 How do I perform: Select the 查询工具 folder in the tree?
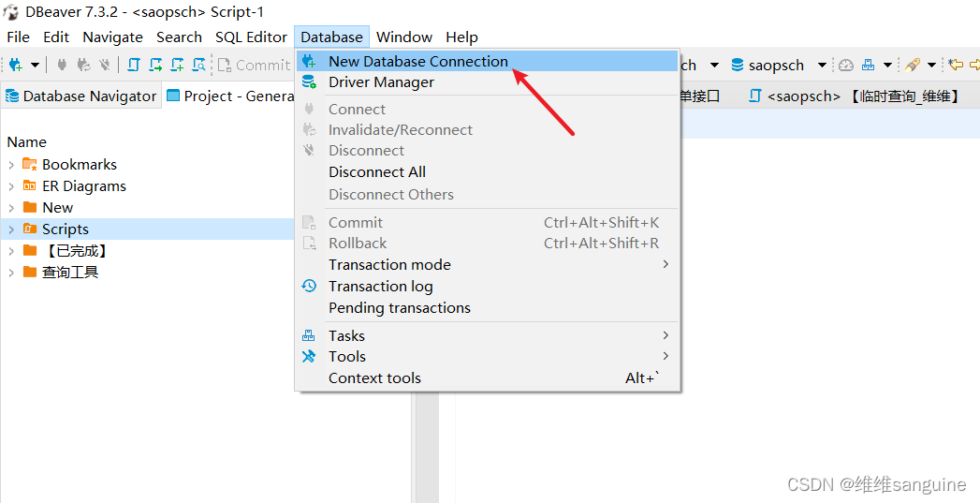[70, 273]
